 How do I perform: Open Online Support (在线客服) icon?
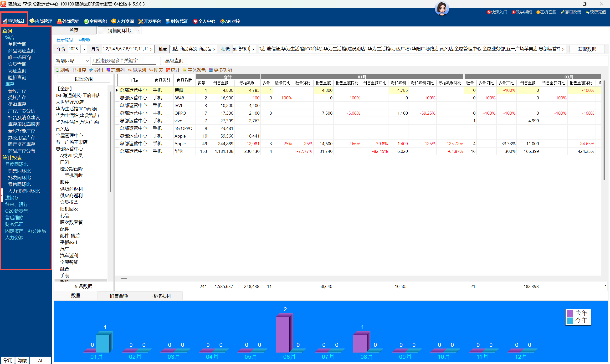tap(538, 12)
